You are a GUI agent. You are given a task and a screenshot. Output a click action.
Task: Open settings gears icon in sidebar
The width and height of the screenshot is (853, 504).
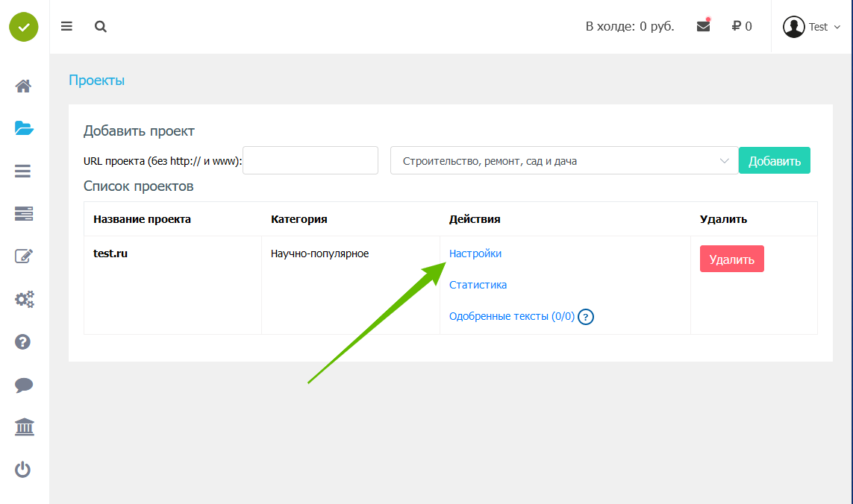point(24,300)
